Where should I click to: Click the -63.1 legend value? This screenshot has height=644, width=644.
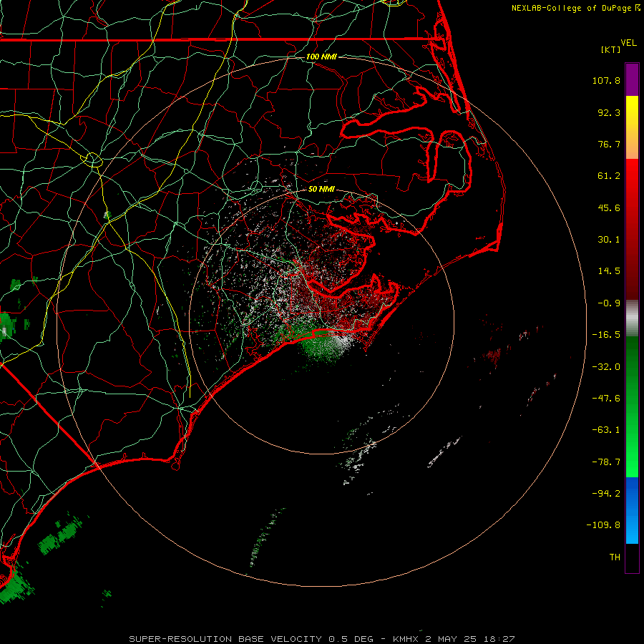tap(606, 430)
